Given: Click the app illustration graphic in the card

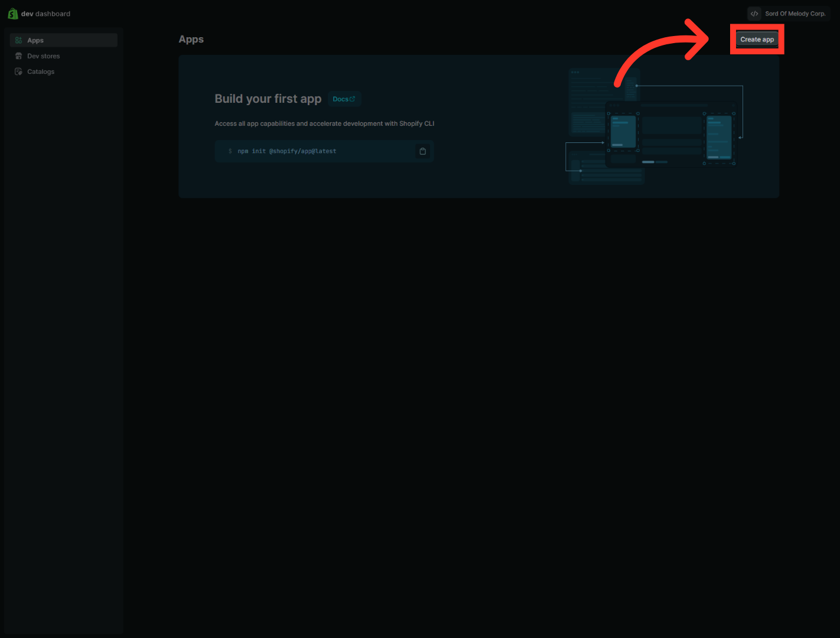Looking at the screenshot, I should coord(655,126).
